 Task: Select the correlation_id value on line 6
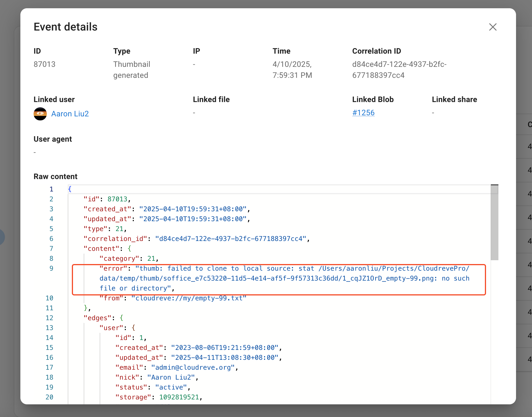[x=231, y=238]
